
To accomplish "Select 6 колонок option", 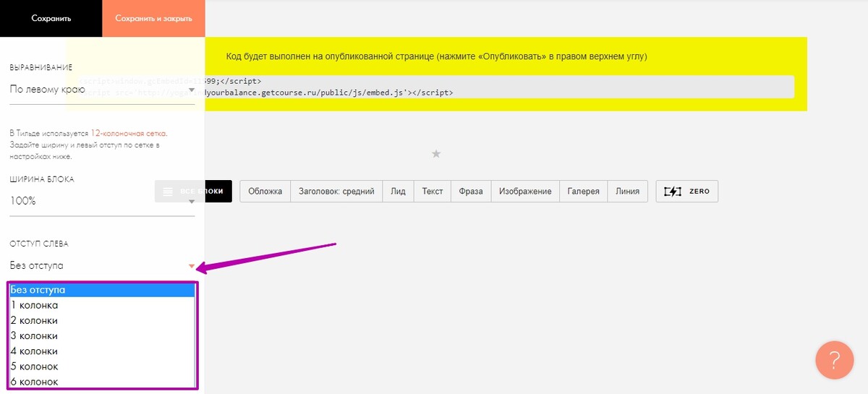I will [x=102, y=382].
